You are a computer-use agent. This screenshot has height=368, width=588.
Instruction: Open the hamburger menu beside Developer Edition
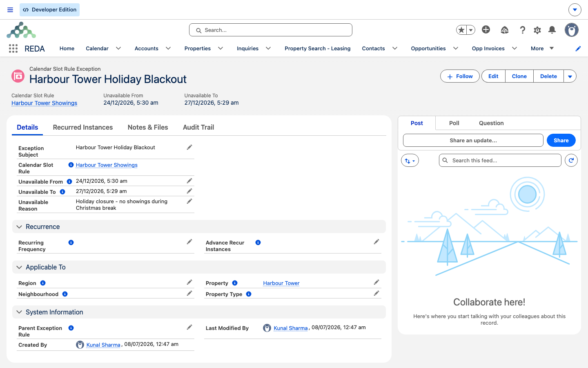(x=10, y=10)
